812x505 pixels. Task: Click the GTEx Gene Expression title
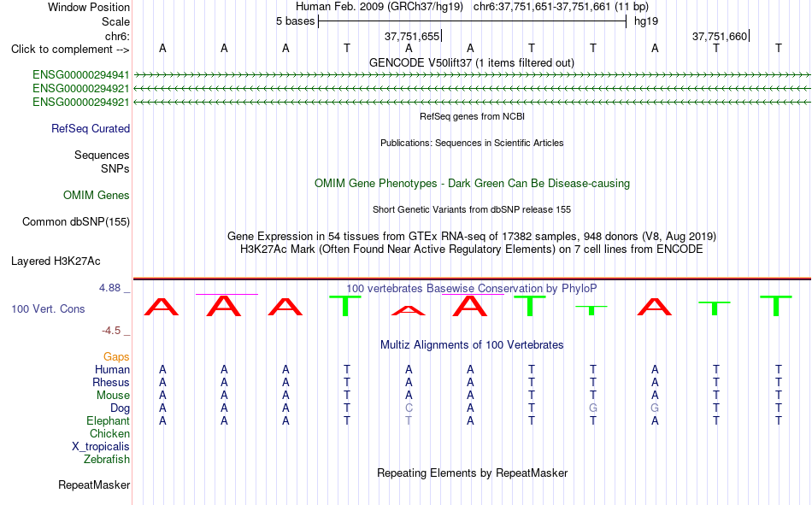471,236
